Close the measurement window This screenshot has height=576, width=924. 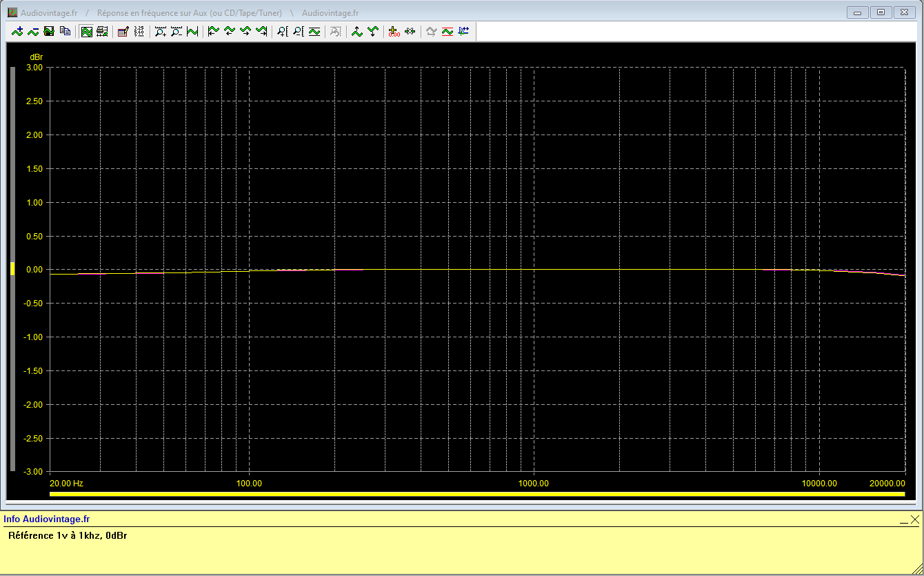[903, 12]
